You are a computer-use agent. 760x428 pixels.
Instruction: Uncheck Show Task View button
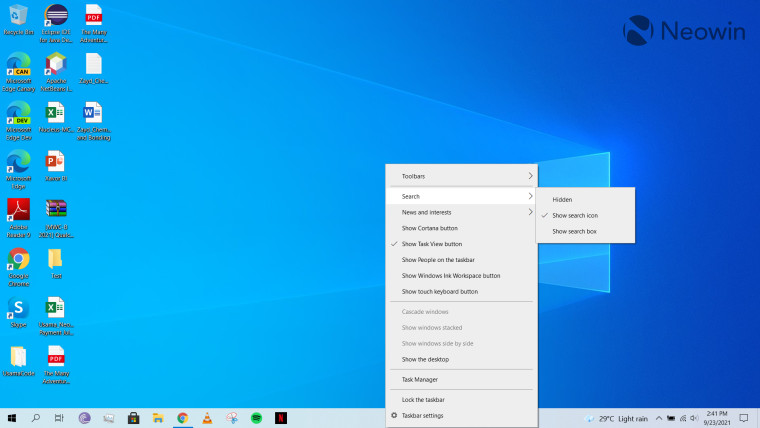pyautogui.click(x=461, y=244)
